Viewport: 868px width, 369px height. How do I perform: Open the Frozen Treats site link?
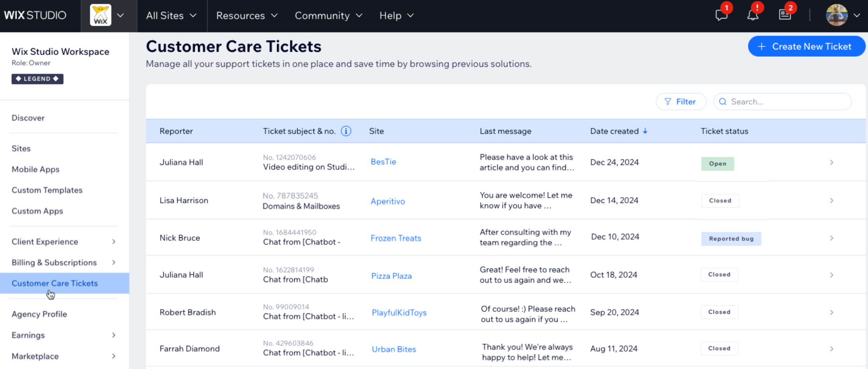point(396,238)
